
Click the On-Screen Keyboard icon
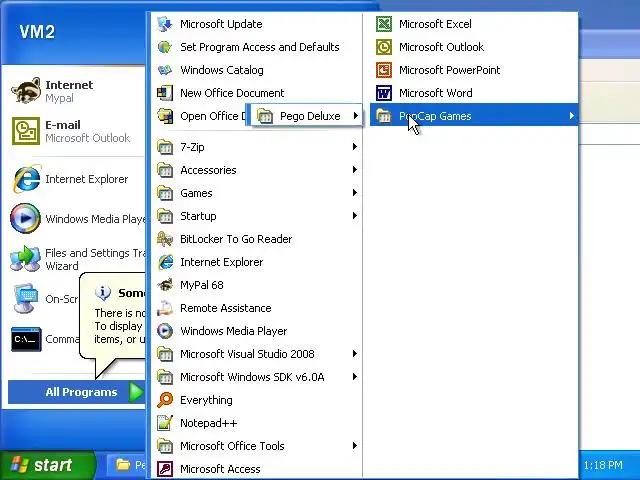point(26,299)
